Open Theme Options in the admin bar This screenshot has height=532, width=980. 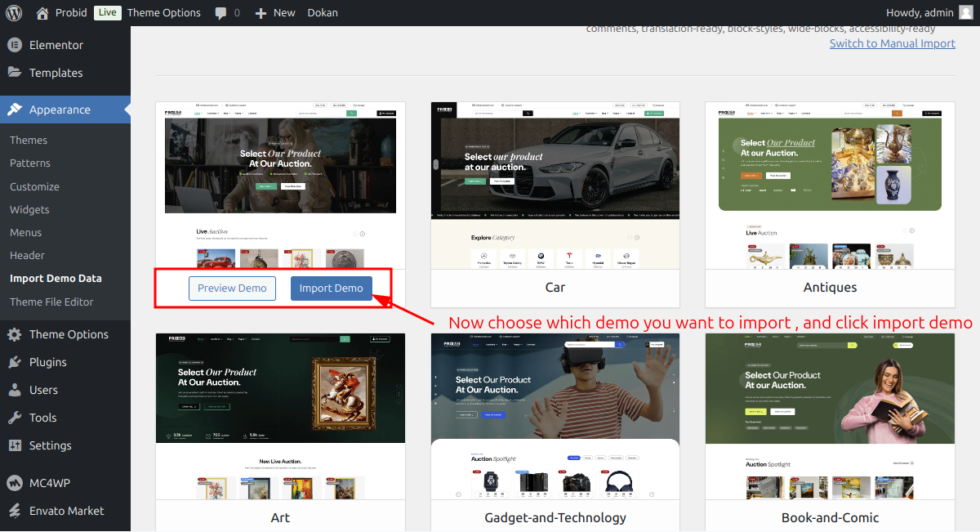tap(164, 12)
